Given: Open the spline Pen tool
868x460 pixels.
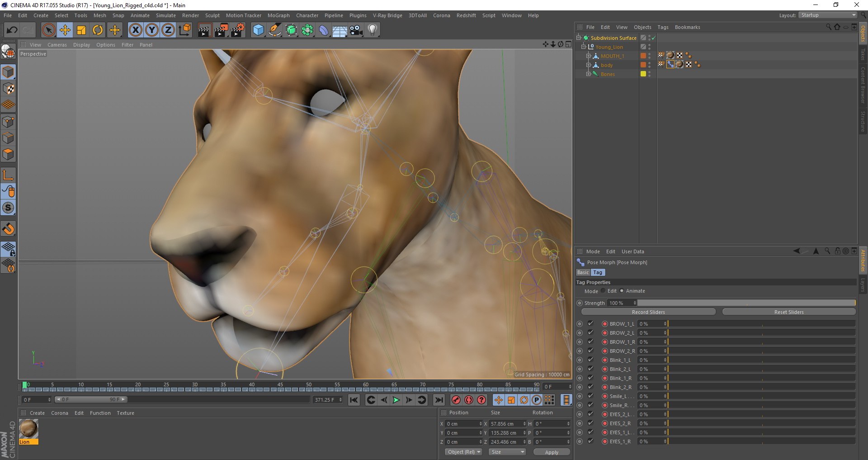Looking at the screenshot, I should pyautogui.click(x=274, y=30).
